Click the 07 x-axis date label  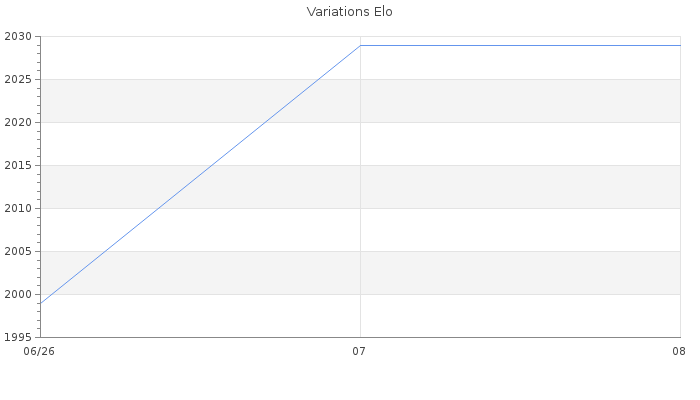(x=359, y=351)
